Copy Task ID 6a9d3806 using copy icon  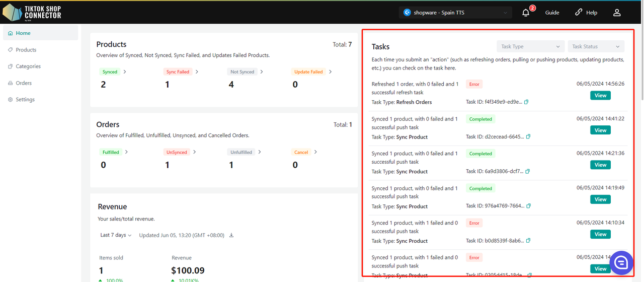pyautogui.click(x=527, y=172)
